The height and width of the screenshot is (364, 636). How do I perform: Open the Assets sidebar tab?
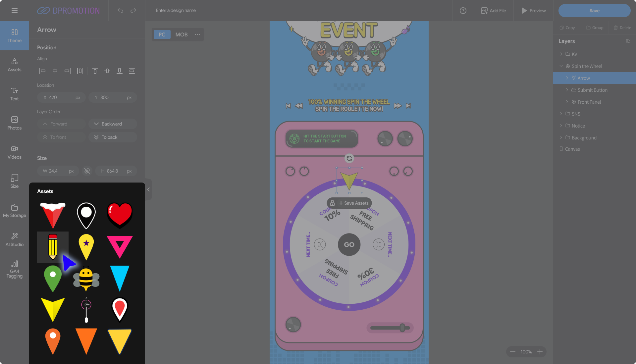[14, 65]
